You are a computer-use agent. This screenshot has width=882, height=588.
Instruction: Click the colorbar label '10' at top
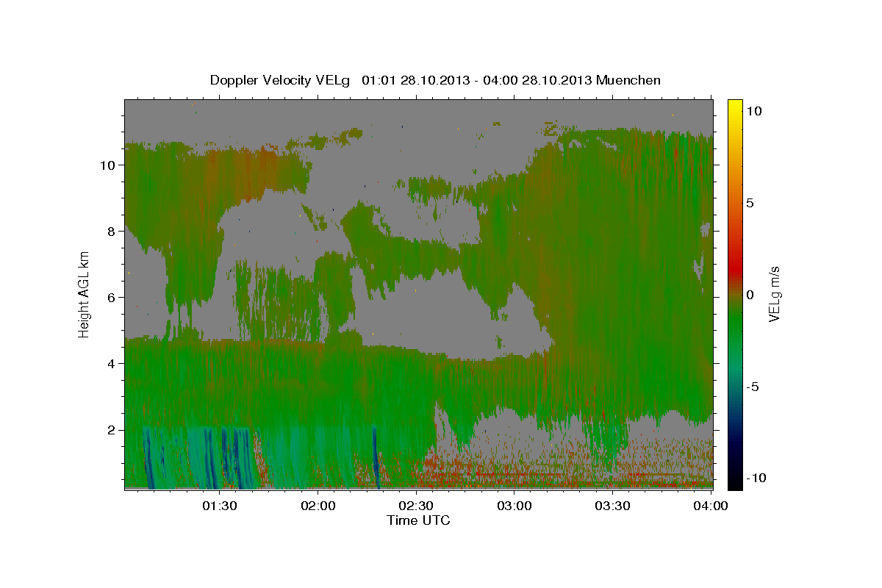pos(754,111)
